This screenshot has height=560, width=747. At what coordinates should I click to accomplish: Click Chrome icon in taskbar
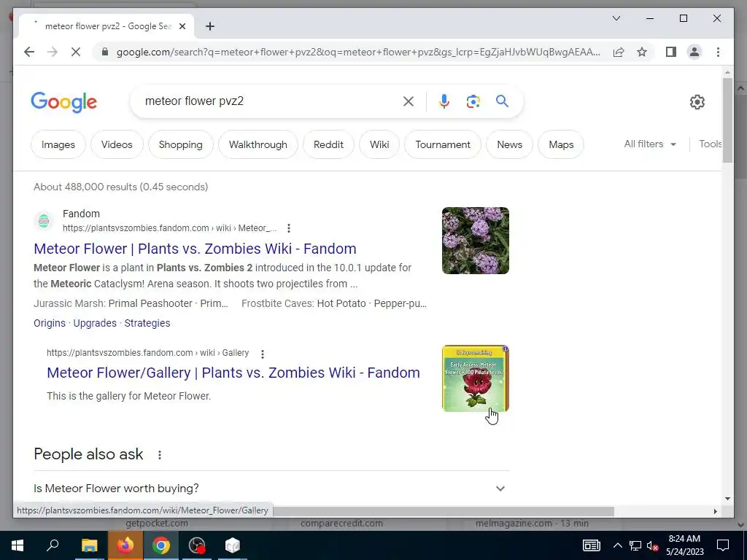[x=161, y=545]
